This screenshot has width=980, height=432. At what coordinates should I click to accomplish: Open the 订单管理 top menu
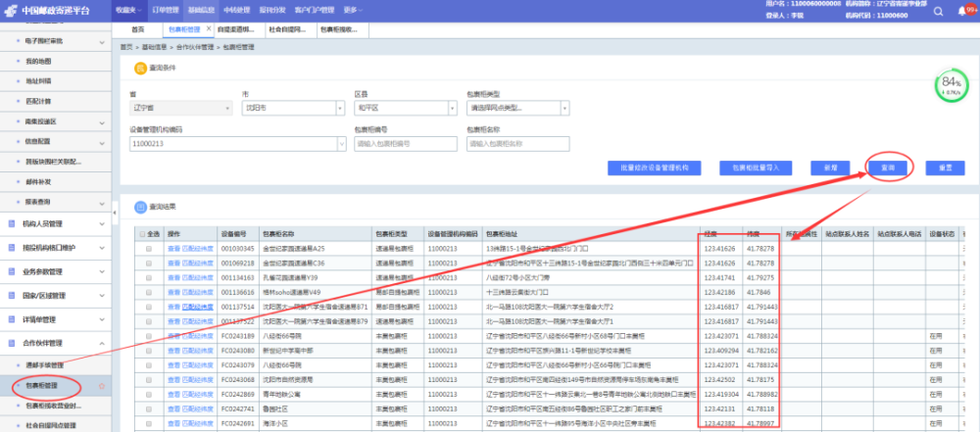[x=166, y=11]
